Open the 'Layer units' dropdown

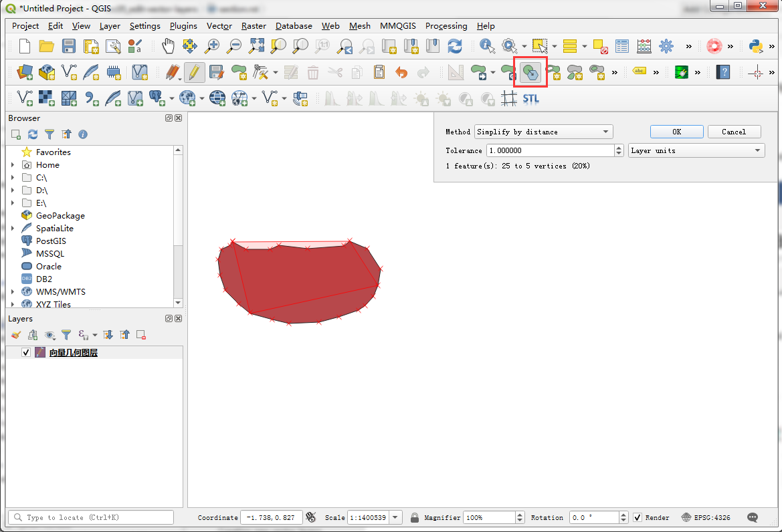(x=696, y=150)
